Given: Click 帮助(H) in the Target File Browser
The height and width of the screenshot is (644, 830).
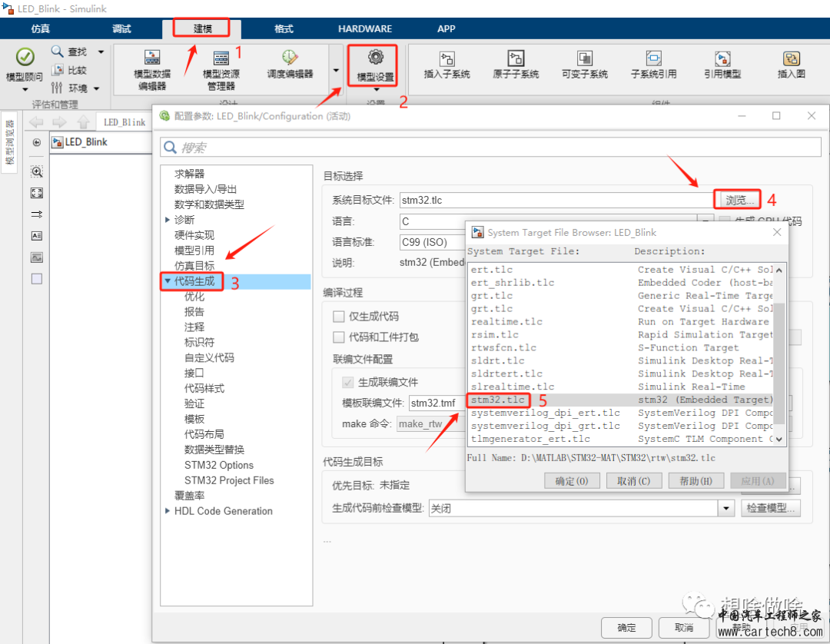Looking at the screenshot, I should click(696, 481).
